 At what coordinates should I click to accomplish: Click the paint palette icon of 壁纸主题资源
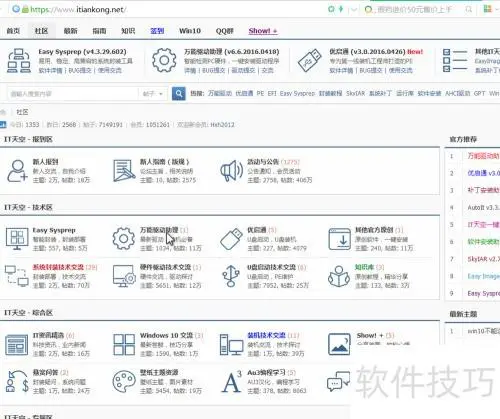click(124, 382)
